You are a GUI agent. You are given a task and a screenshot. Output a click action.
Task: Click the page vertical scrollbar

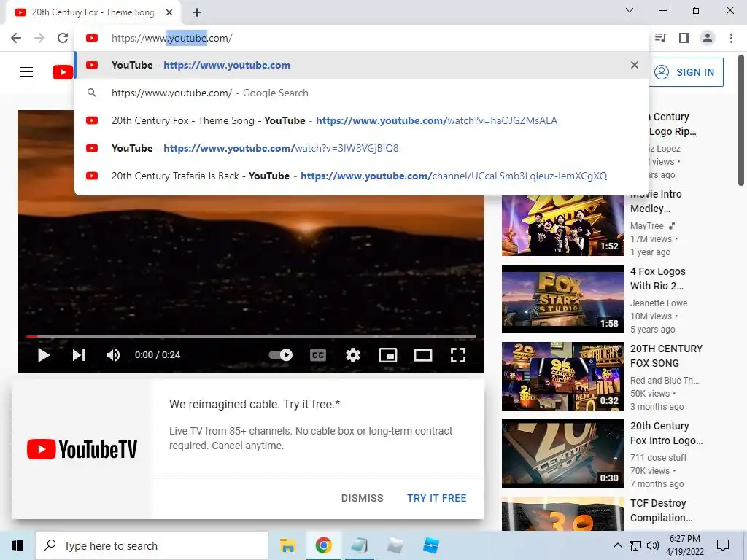(x=741, y=120)
